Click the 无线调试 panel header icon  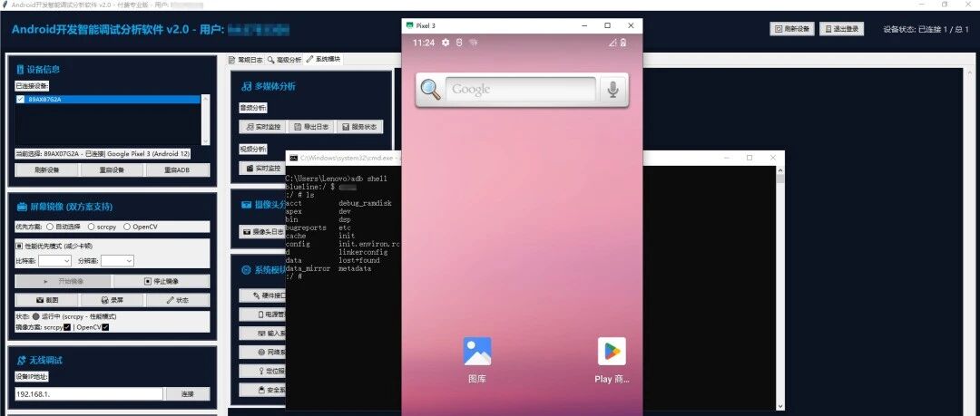tap(21, 361)
